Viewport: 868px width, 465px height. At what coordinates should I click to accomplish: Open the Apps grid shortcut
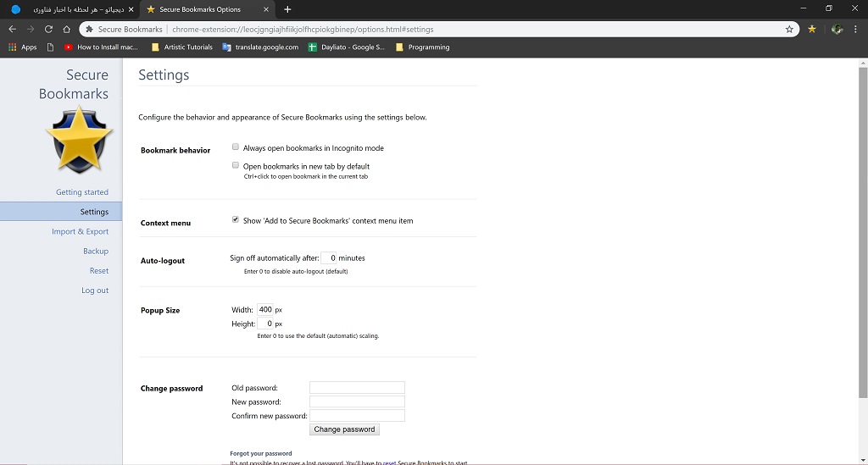click(x=23, y=47)
